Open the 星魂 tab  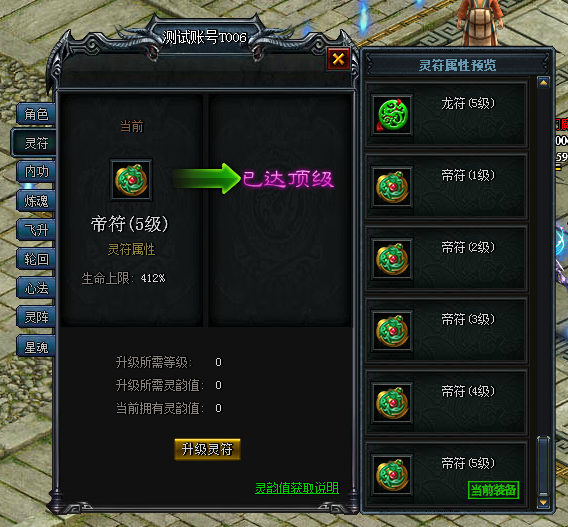[x=36, y=347]
